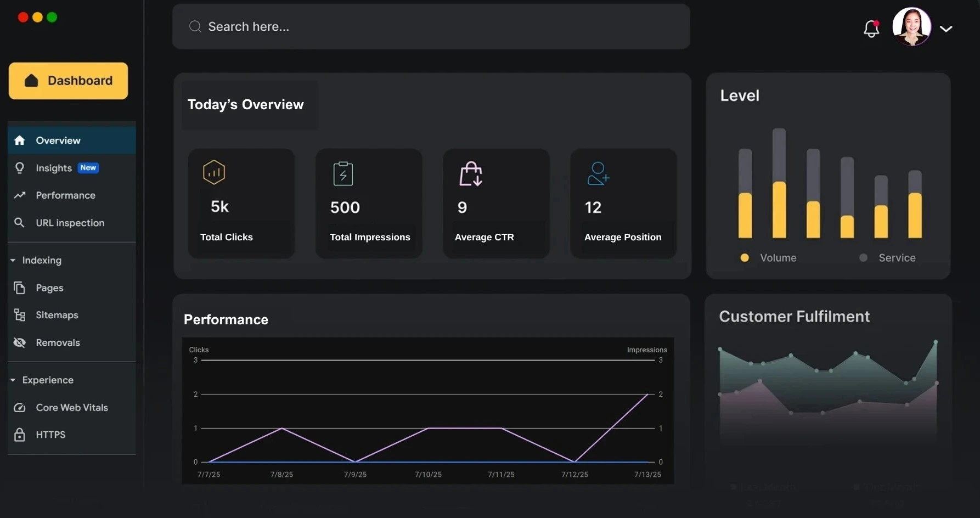Open the Core Web Vitals gauge icon
Viewport: 980px width, 518px height.
[20, 408]
